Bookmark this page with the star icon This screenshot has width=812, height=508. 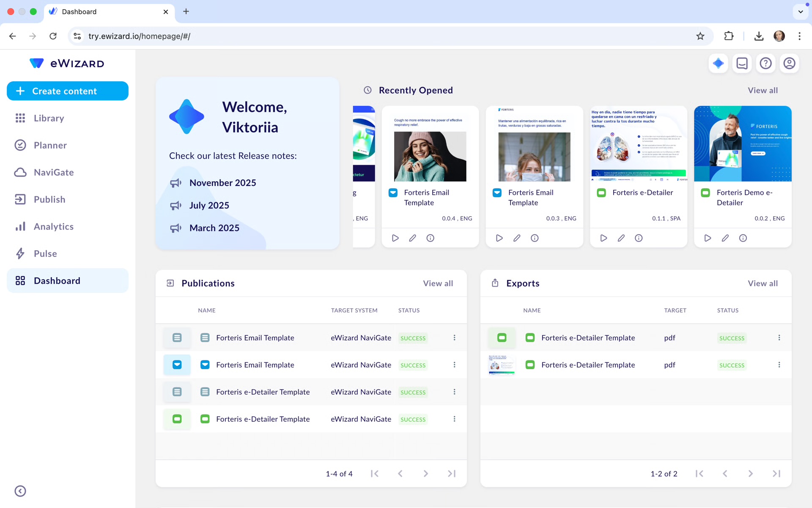click(700, 36)
